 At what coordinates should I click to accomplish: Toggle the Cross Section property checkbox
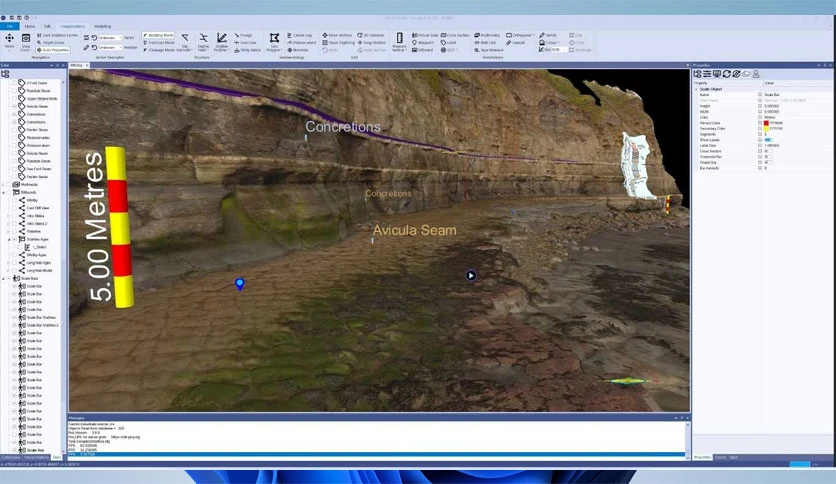[x=760, y=151]
